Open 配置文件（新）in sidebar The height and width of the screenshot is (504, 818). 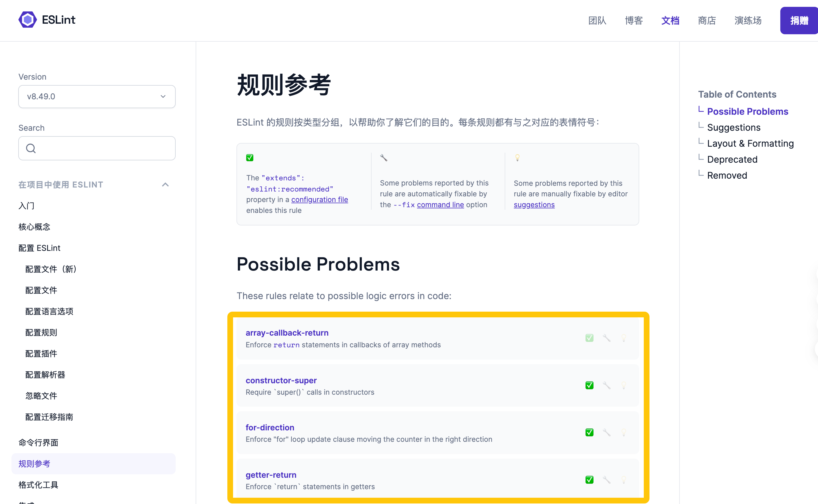pyautogui.click(x=51, y=269)
